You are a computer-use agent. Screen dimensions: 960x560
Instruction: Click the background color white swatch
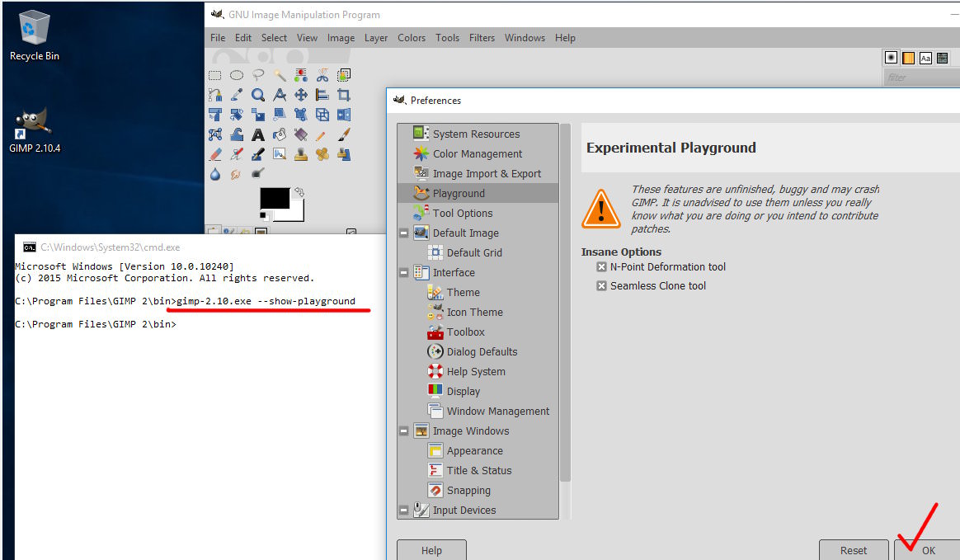tap(296, 214)
